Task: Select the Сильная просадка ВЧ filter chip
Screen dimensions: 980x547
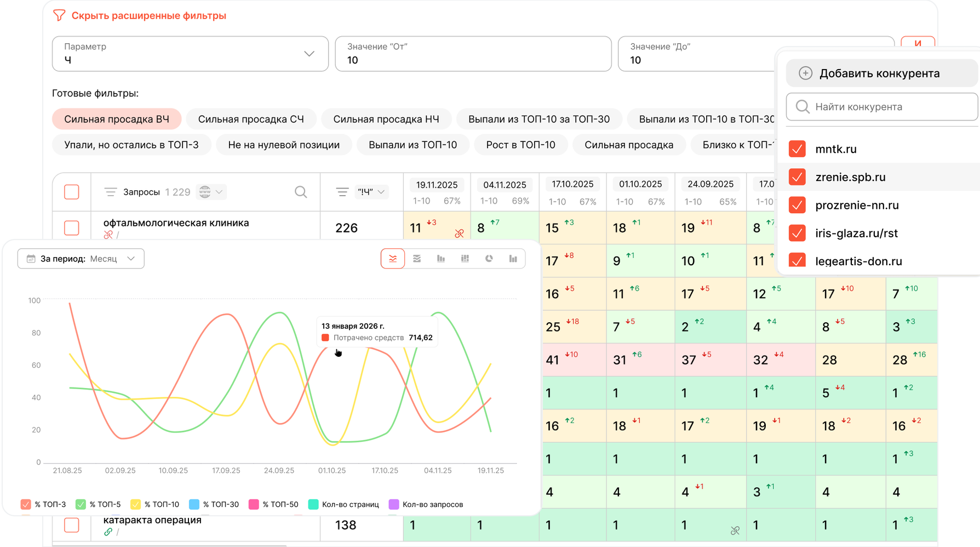Action: [x=117, y=119]
